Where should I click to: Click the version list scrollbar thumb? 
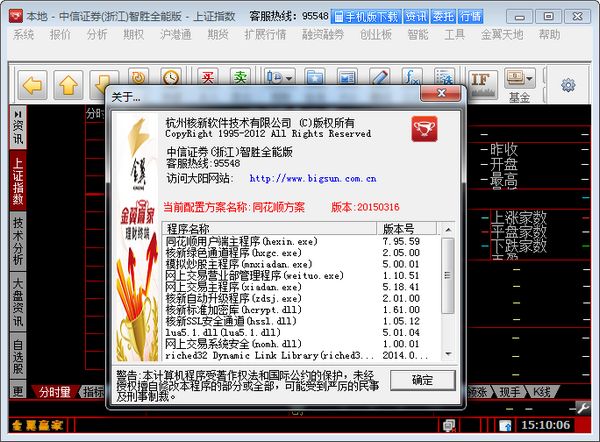pyautogui.click(x=447, y=275)
